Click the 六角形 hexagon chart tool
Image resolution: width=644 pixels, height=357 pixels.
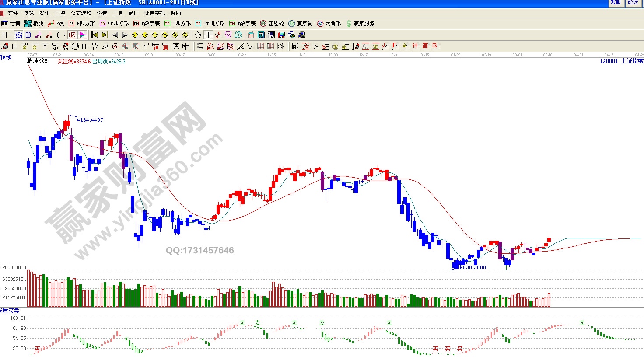329,24
